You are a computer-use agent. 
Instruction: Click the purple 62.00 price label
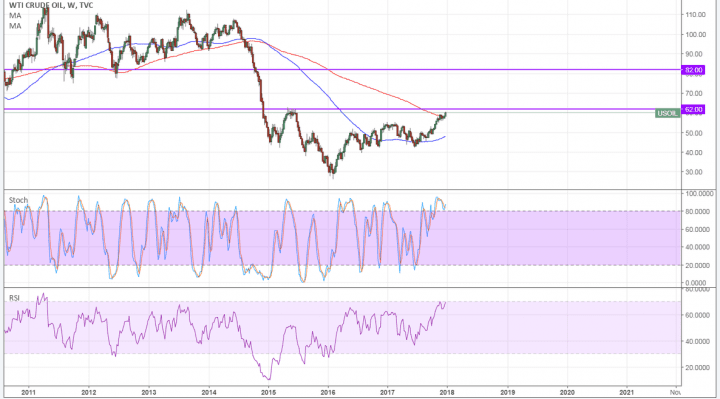pos(693,109)
